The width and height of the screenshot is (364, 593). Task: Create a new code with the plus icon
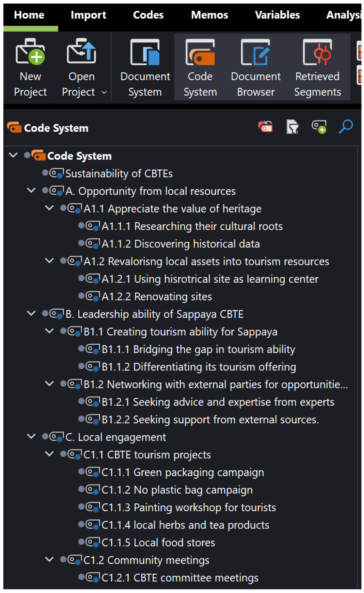coord(319,127)
